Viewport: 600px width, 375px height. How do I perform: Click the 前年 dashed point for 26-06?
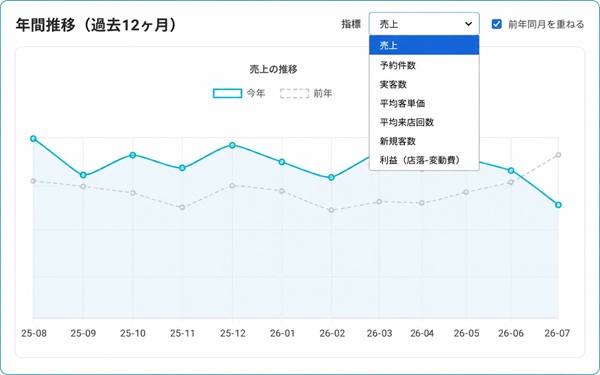coord(511,182)
